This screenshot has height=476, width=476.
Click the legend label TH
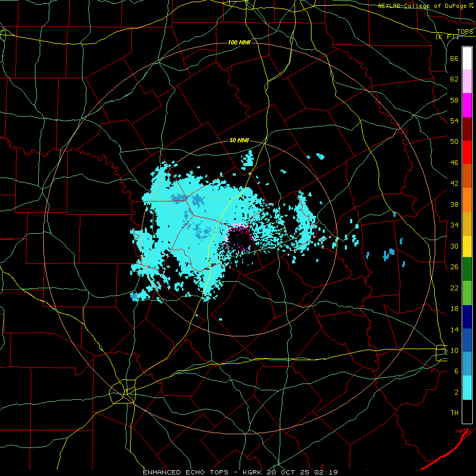[x=454, y=413]
